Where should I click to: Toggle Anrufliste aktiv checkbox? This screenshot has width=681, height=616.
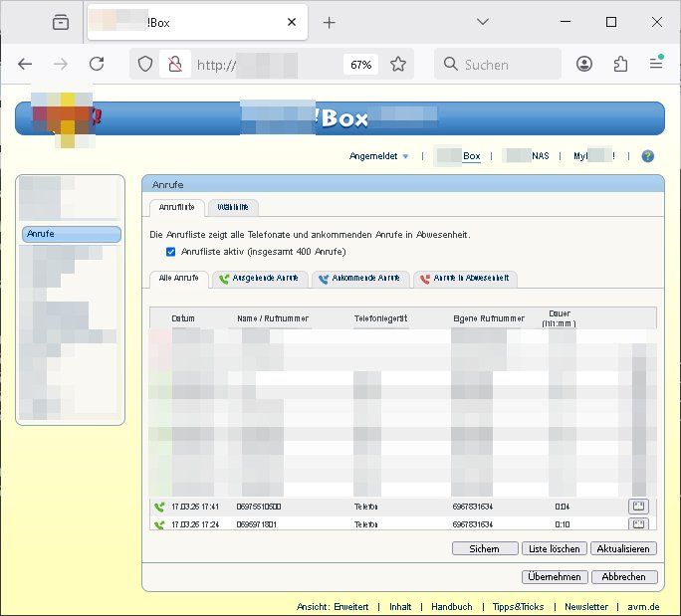click(170, 252)
